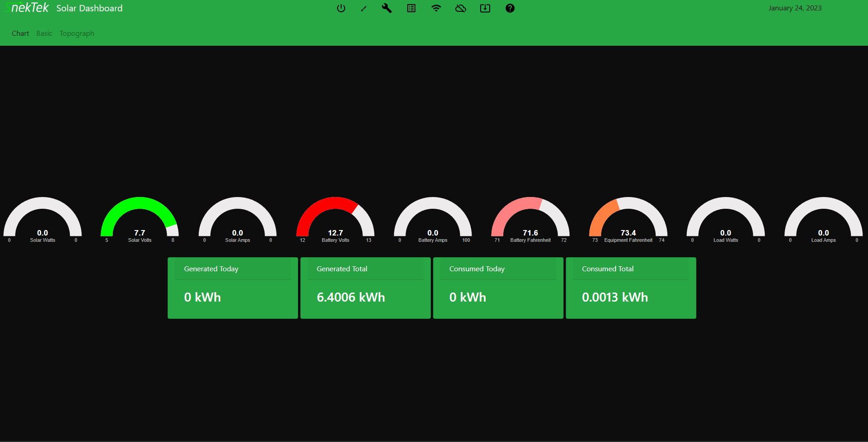Image resolution: width=868 pixels, height=442 pixels.
Task: Click the Solar Volts gauge
Action: point(140,220)
